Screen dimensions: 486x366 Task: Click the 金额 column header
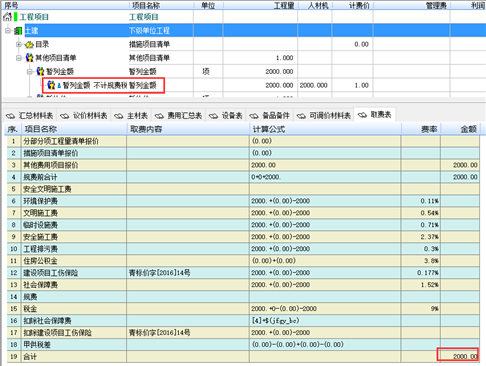[460, 129]
